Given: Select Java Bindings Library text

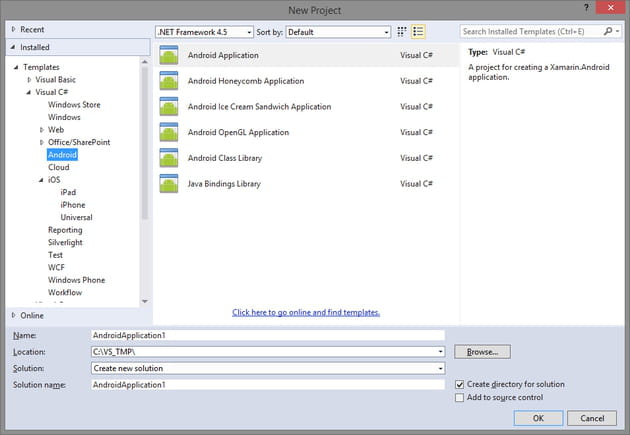Looking at the screenshot, I should tap(224, 184).
